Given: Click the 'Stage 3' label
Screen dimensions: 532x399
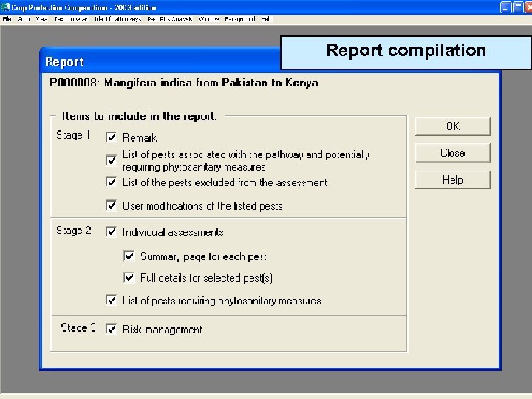Looking at the screenshot, I should pyautogui.click(x=78, y=328).
